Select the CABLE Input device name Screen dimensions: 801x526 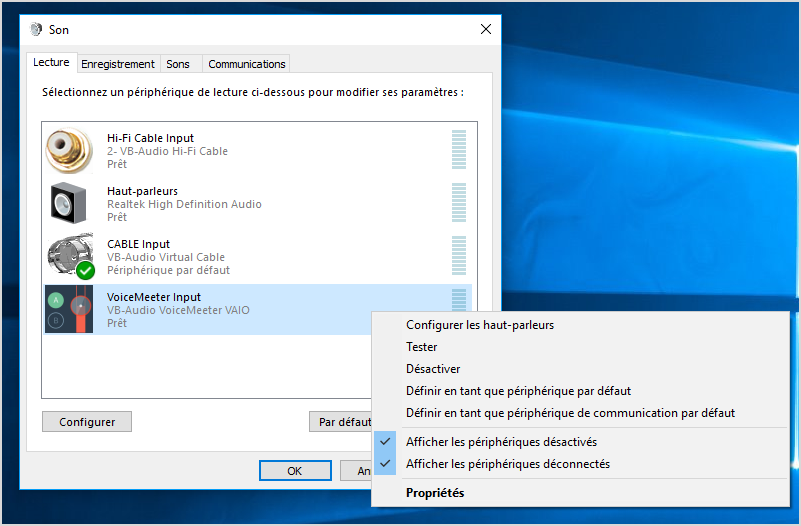138,244
